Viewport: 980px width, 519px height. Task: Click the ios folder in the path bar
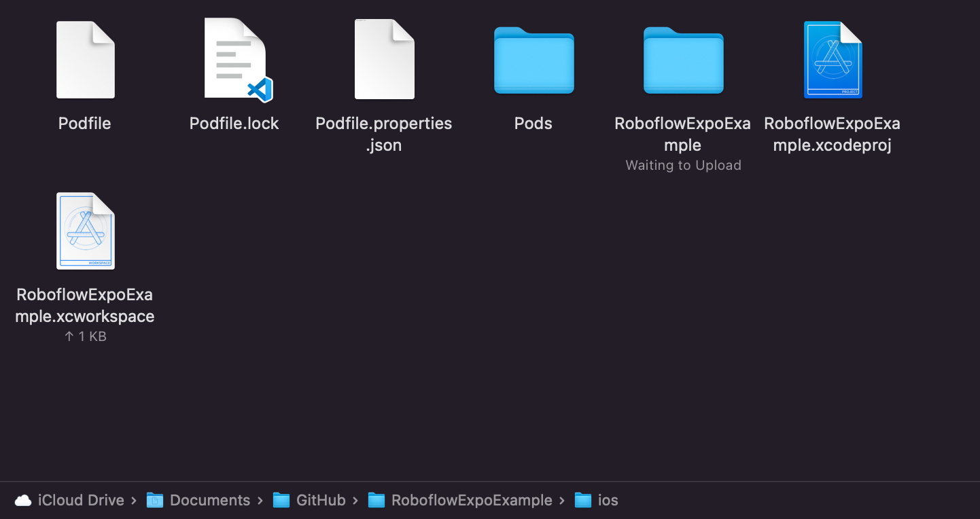(x=607, y=501)
